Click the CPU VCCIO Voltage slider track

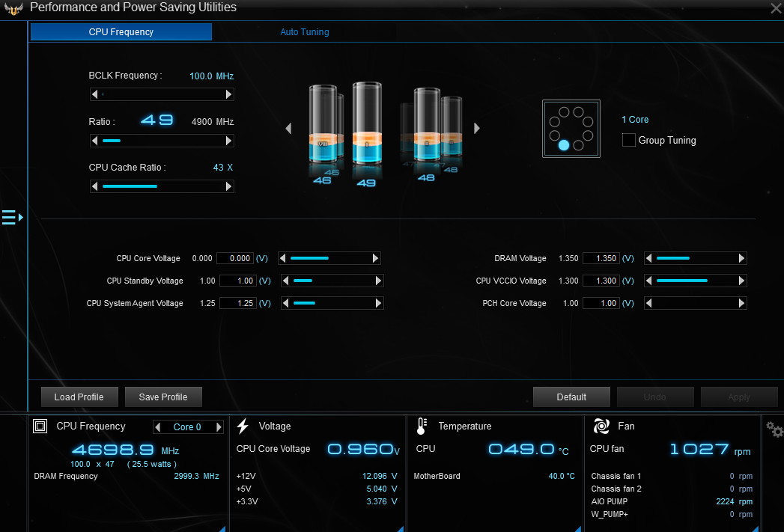tap(695, 281)
